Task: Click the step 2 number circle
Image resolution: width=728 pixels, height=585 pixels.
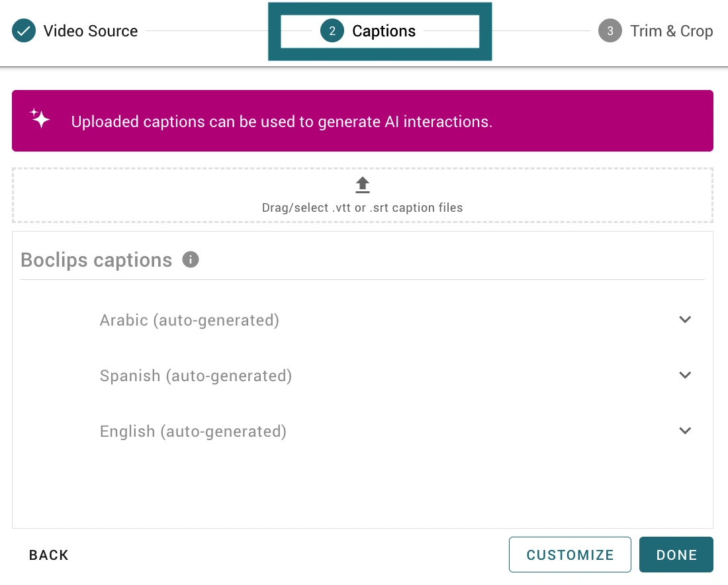Action: pyautogui.click(x=332, y=30)
